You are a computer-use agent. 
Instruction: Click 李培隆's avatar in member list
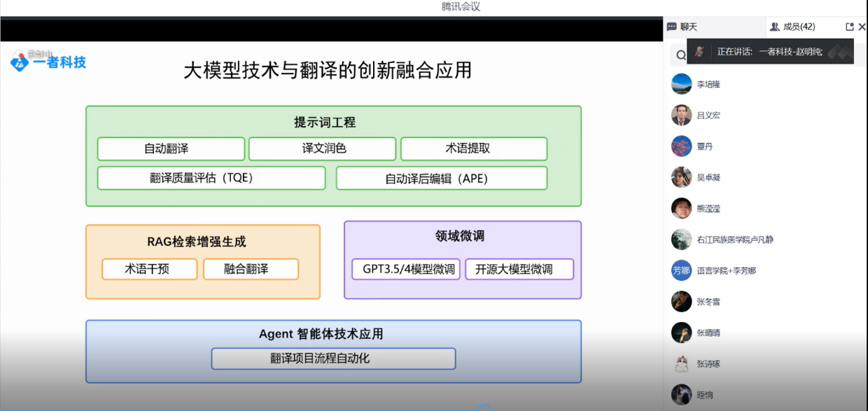tap(681, 84)
